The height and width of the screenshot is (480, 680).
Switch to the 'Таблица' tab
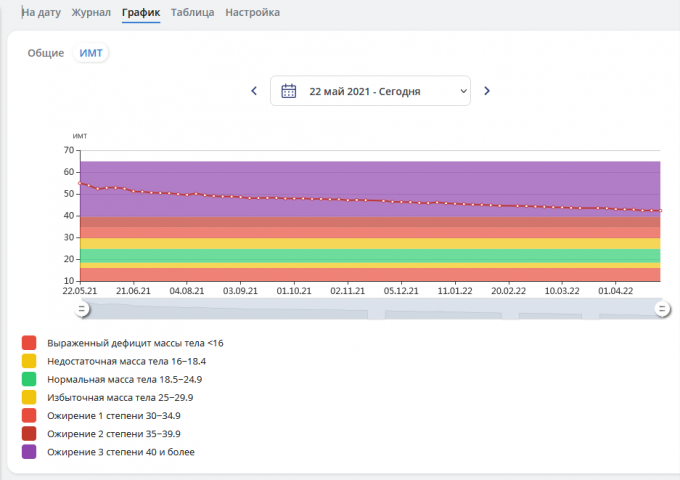pos(192,13)
